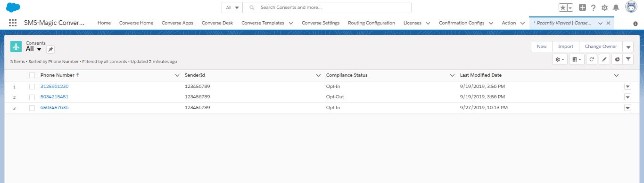Go to the Home tab
Viewport: 644px width, 183px height.
(x=104, y=23)
